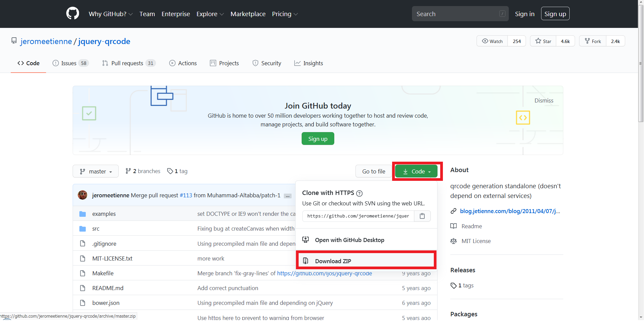
Task: Click the README.md file icon
Action: [x=83, y=288]
